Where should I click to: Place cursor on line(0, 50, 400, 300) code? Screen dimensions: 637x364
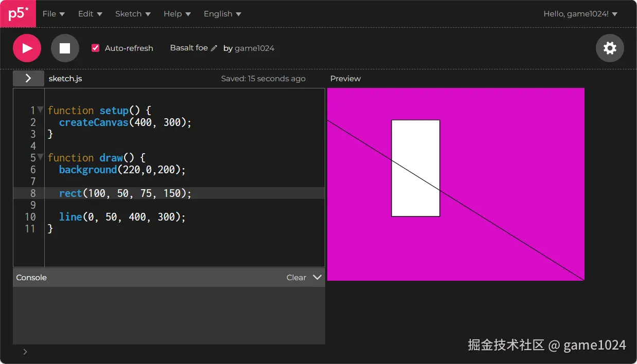(x=122, y=217)
